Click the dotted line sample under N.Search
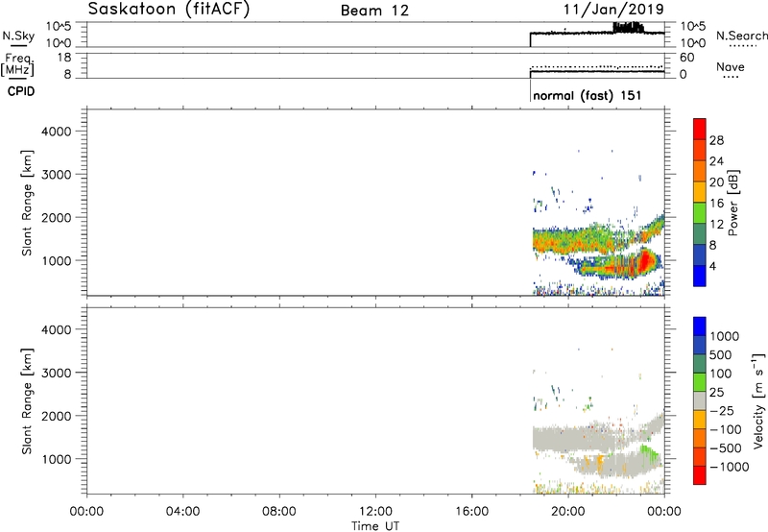 742,46
